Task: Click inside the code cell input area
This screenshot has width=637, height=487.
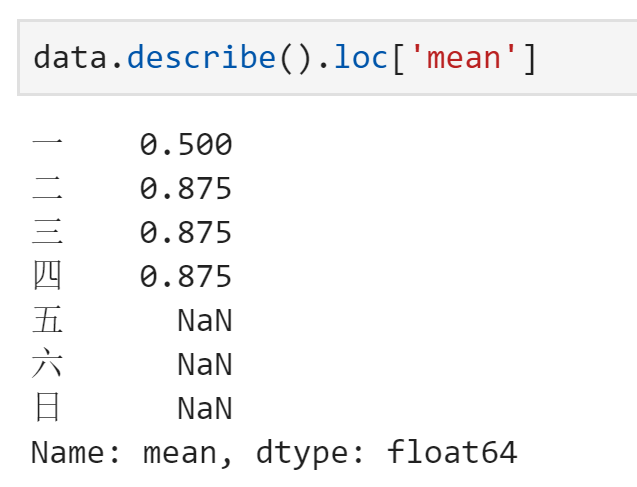Action: [x=327, y=58]
